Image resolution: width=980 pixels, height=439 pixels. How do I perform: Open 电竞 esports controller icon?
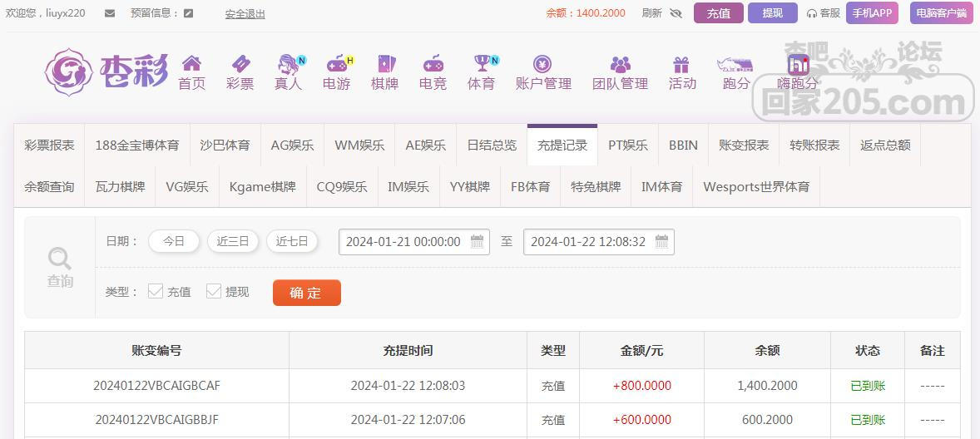pyautogui.click(x=433, y=63)
